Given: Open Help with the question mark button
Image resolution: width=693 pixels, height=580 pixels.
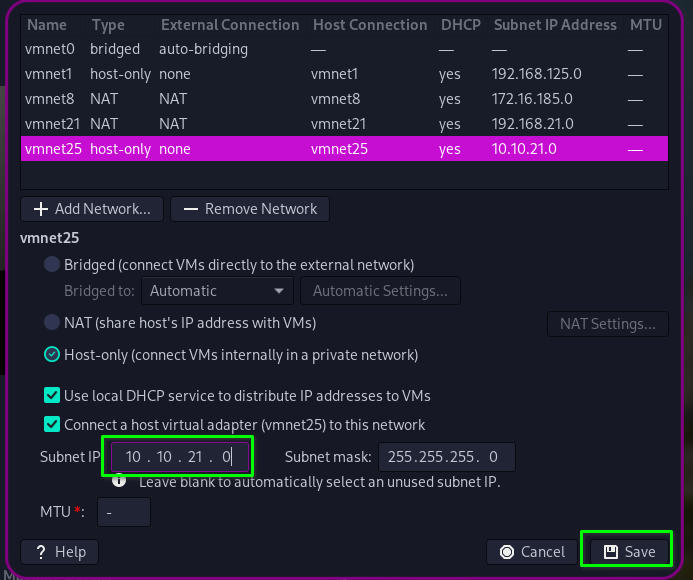Looking at the screenshot, I should click(x=60, y=552).
